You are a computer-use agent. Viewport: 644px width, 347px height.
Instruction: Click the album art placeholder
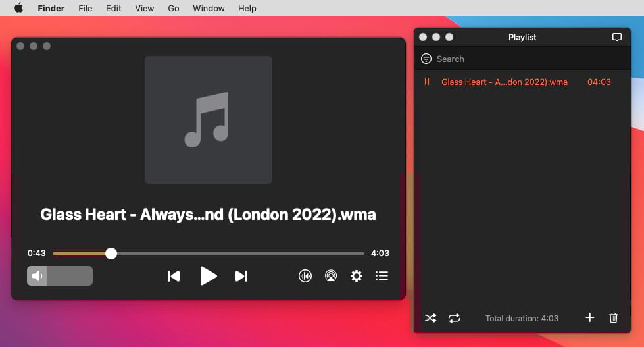tap(209, 120)
